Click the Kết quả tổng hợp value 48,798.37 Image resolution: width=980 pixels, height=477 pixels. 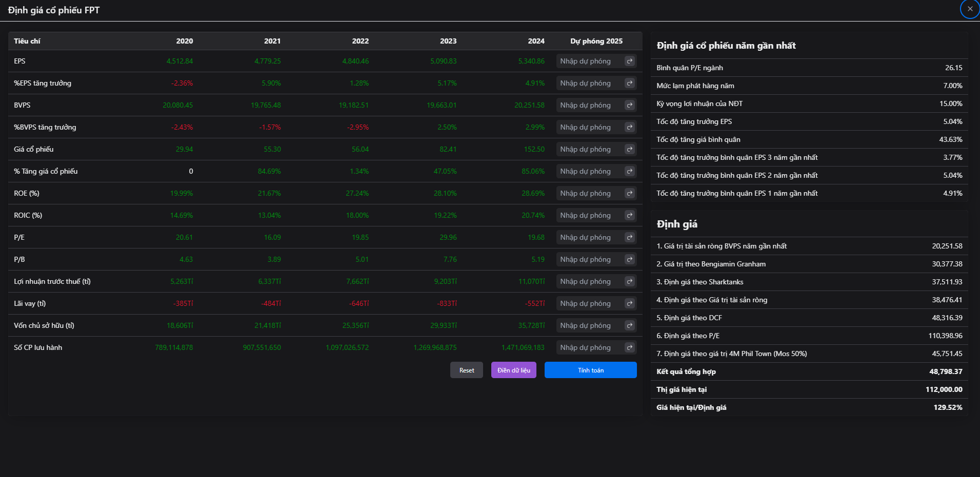point(946,371)
